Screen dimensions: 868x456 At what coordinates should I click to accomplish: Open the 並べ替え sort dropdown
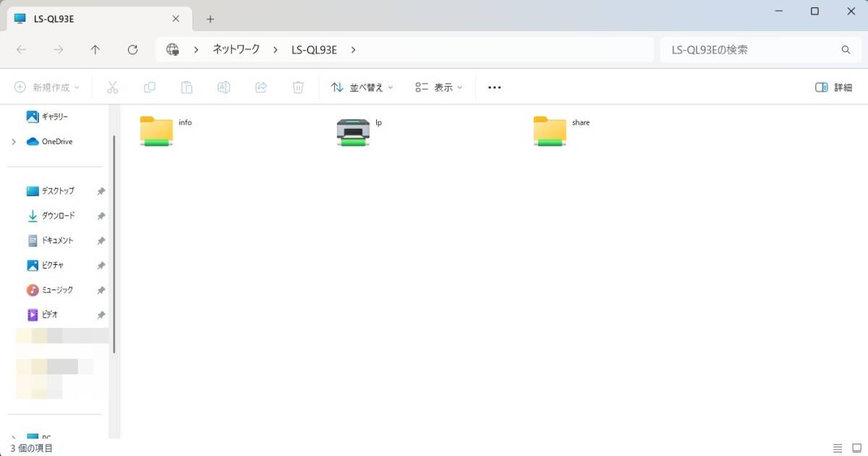click(360, 87)
